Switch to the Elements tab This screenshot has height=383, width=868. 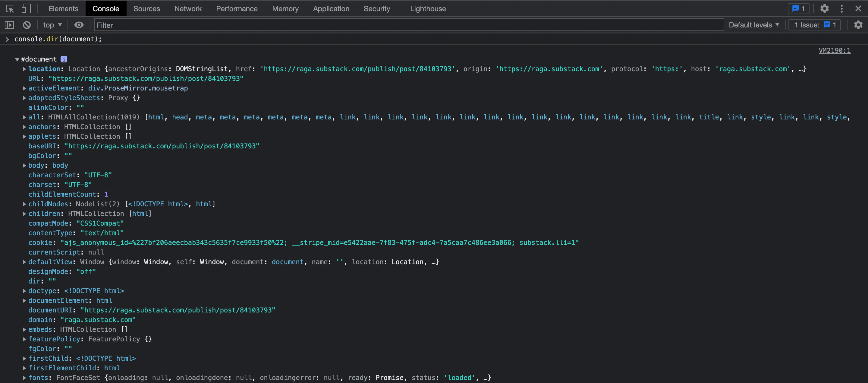coord(63,8)
